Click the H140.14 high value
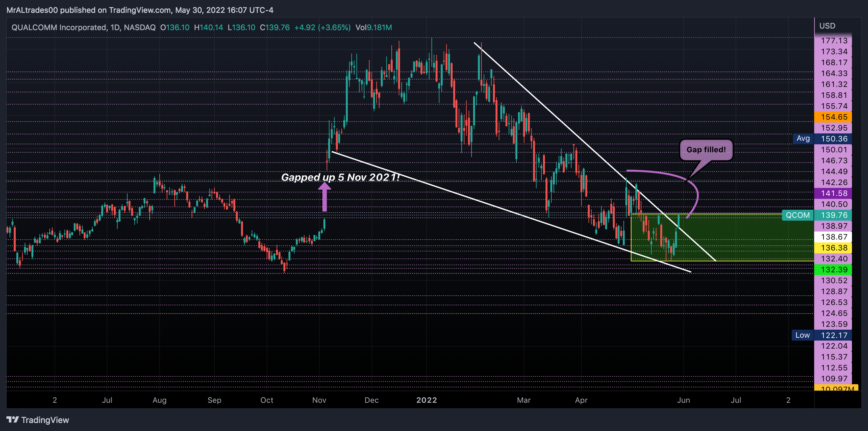This screenshot has width=868, height=431. (x=209, y=27)
